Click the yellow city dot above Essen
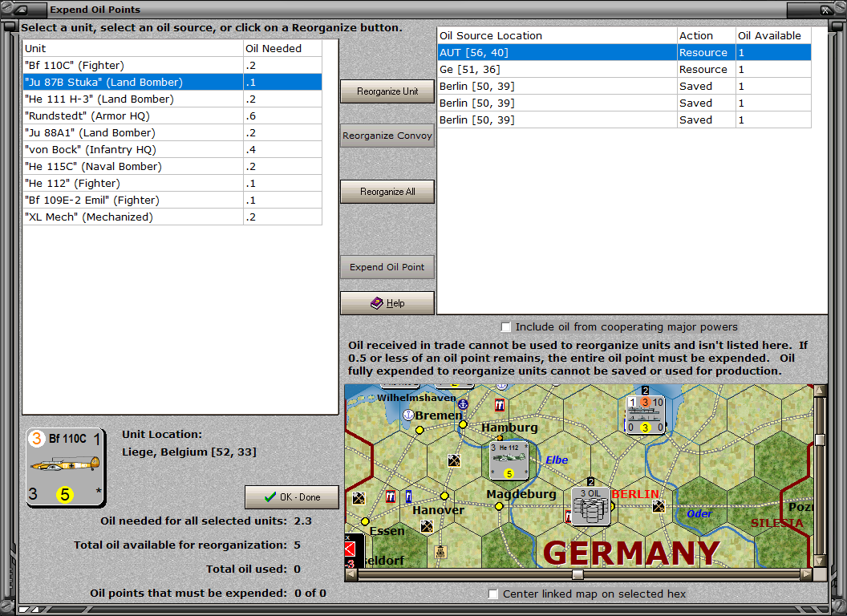Image resolution: width=847 pixels, height=616 pixels. coord(366,521)
